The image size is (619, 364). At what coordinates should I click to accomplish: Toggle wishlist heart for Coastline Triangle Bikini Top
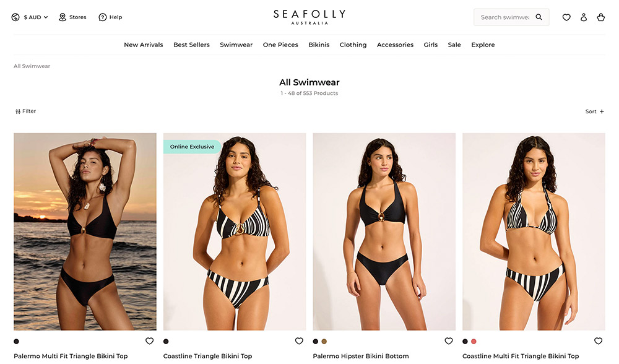(x=299, y=340)
